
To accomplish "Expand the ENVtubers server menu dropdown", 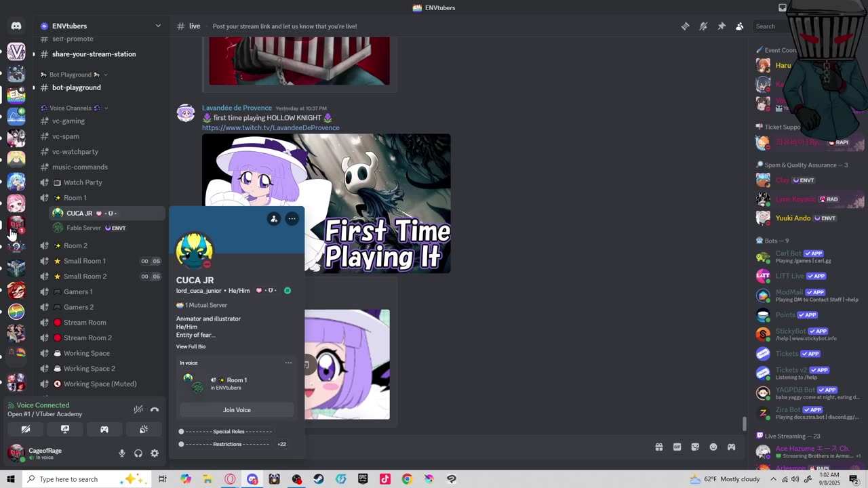I will point(158,26).
